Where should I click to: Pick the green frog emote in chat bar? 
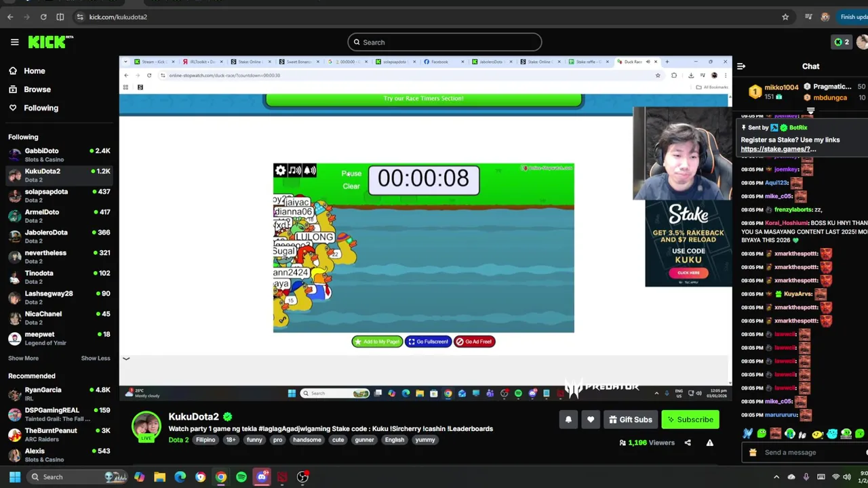[x=762, y=434]
